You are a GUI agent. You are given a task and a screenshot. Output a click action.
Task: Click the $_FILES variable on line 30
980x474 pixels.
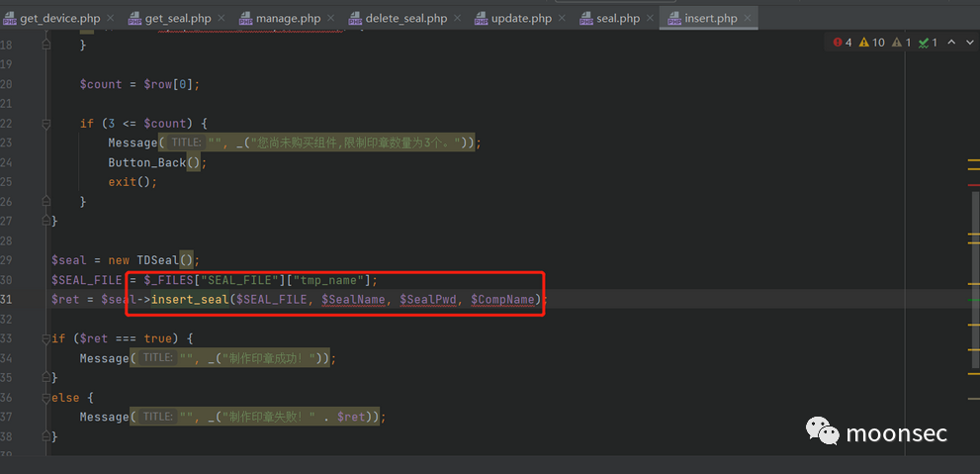tap(168, 279)
